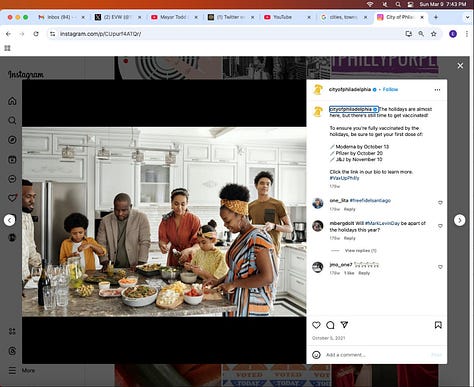The width and height of the screenshot is (474, 387).
Task: Focus the Add a comment field
Action: click(377, 355)
